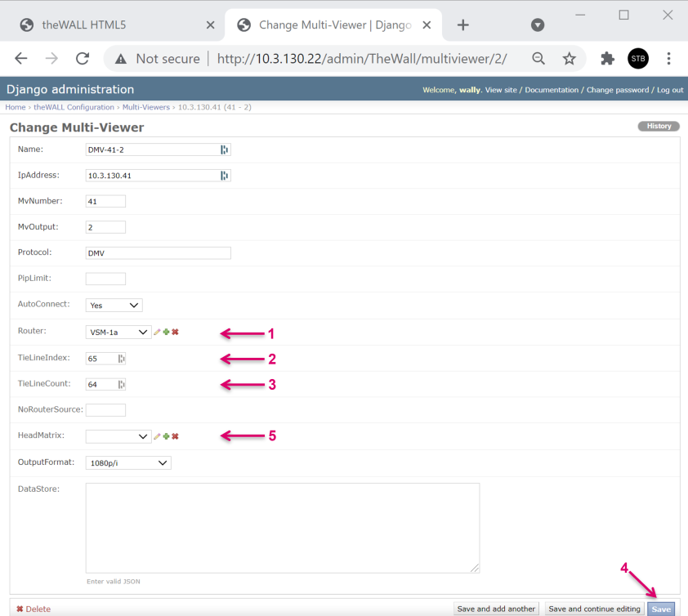Click the blue Save button
Viewport: 688px width, 616px height.
pyautogui.click(x=661, y=609)
